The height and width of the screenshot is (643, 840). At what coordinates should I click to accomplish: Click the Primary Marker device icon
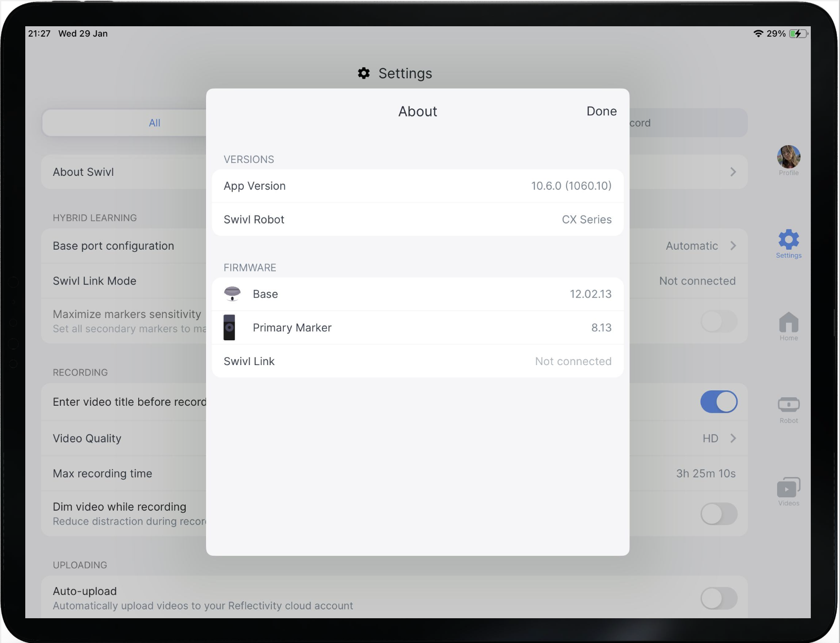click(229, 327)
